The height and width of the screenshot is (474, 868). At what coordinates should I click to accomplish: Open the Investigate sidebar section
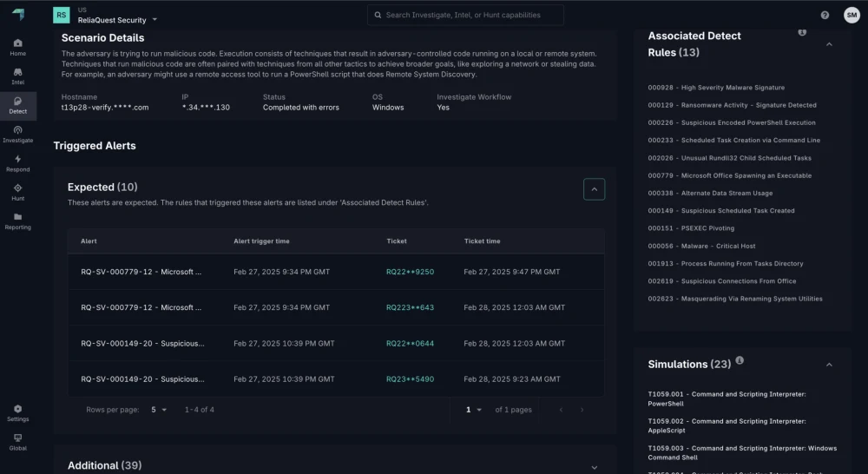17,135
